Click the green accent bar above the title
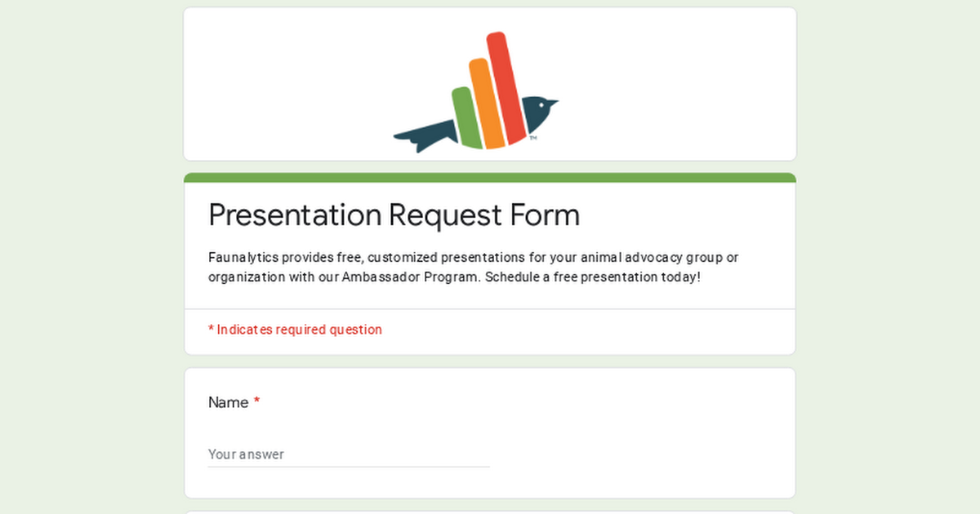The image size is (980, 514). click(x=490, y=177)
